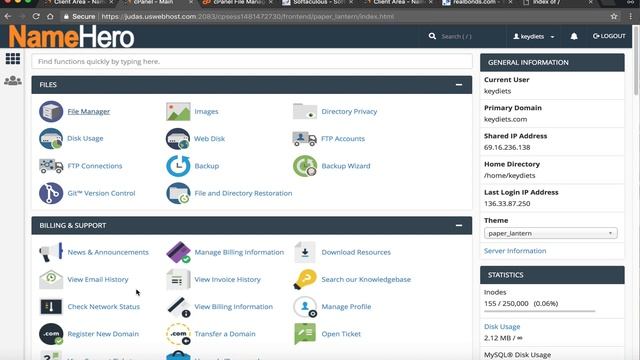Switch to the cPanel - Main tab
Screen dimensions: 640x360
coord(158,3)
